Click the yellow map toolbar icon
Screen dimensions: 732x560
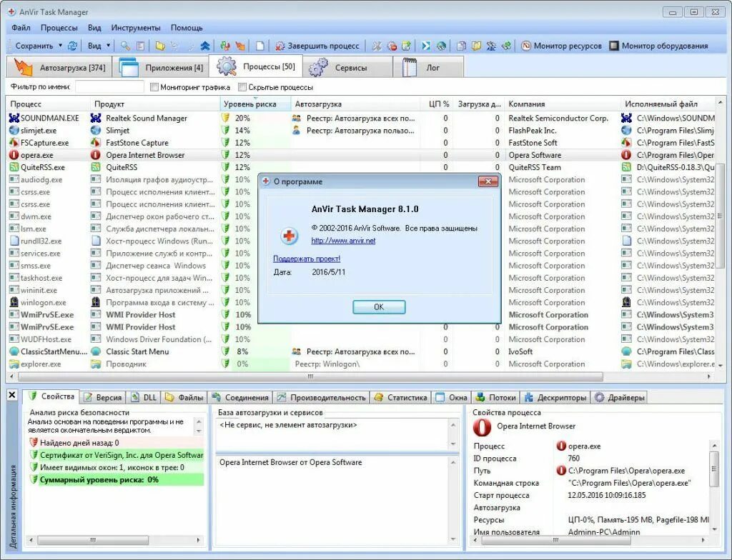[476, 46]
